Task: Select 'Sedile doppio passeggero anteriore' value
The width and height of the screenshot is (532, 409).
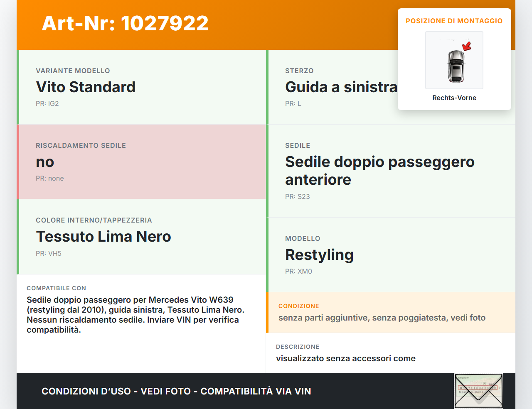Action: tap(380, 171)
